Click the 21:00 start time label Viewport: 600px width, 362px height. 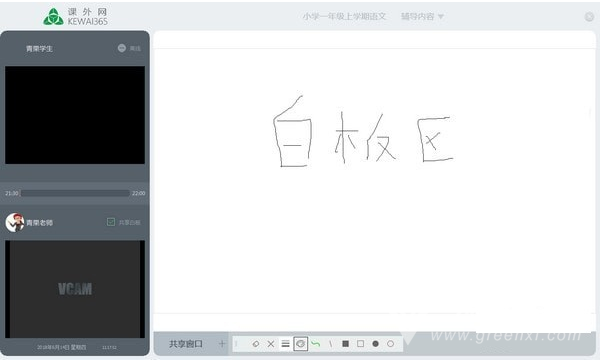point(11,193)
